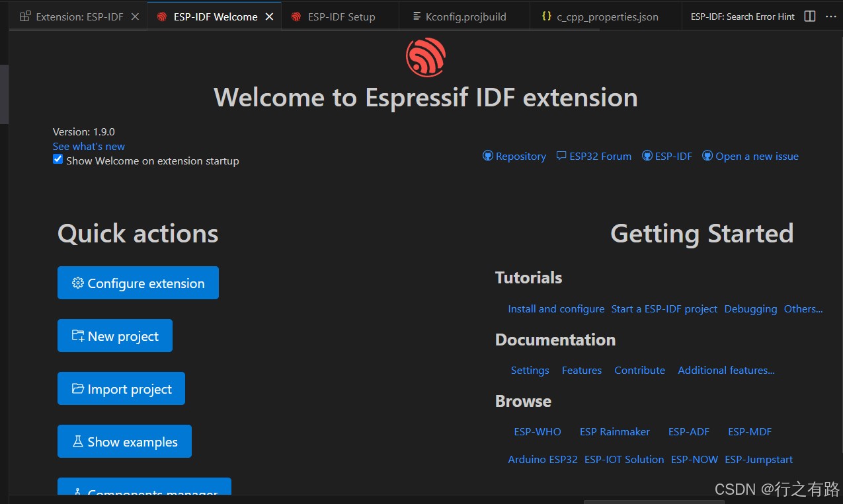843x504 pixels.
Task: Toggle Show Welcome on extension startup checkbox
Action: (x=58, y=159)
